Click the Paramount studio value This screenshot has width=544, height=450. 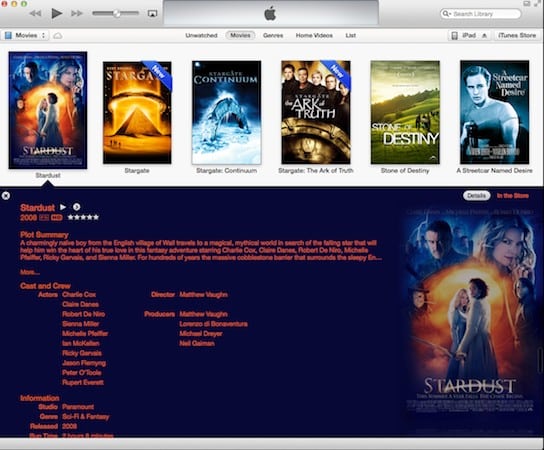coord(78,407)
